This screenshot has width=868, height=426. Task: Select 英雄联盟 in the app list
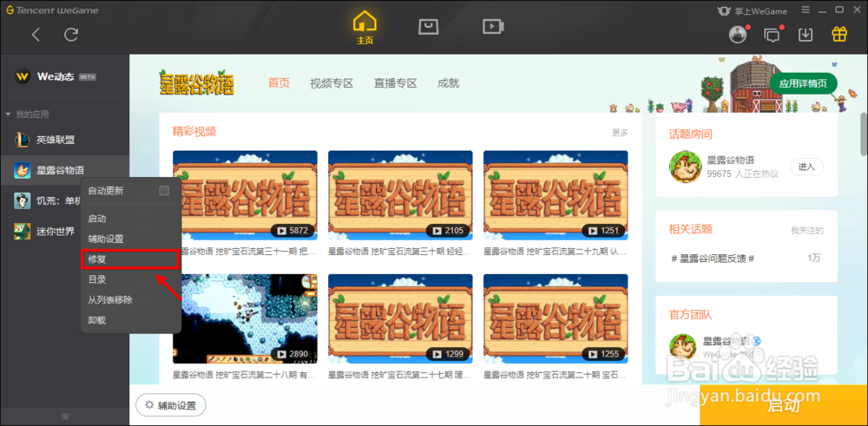pos(64,140)
